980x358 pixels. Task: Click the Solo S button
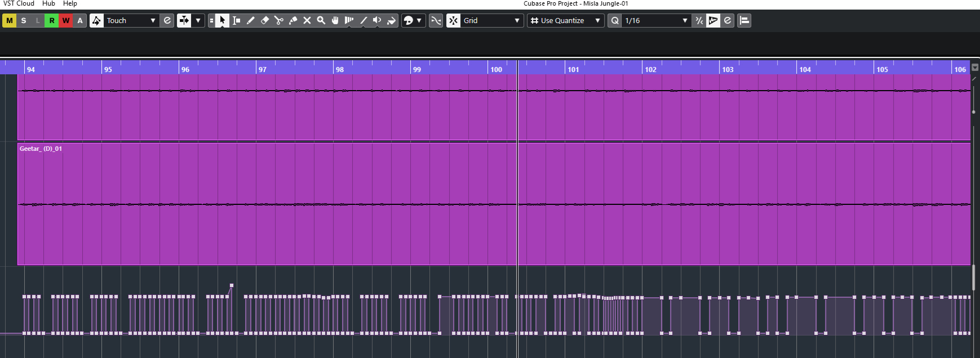[24, 21]
